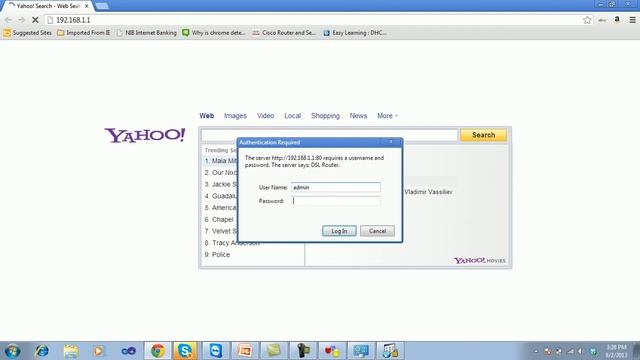Switch to Video search on Yahoo
This screenshot has height=360, width=640.
265,116
